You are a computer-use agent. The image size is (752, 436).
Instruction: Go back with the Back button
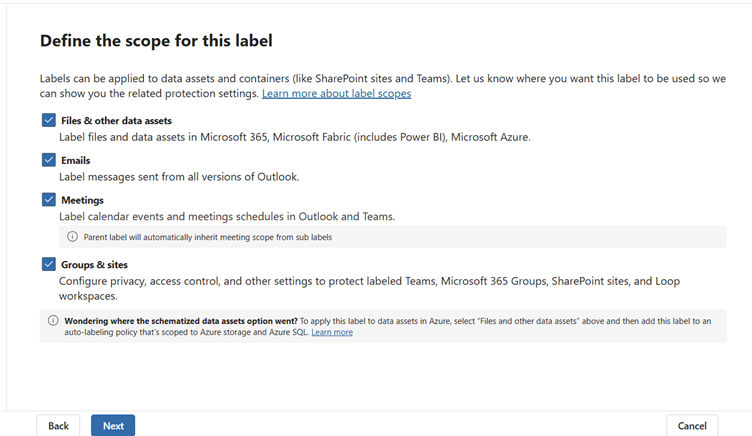point(58,426)
